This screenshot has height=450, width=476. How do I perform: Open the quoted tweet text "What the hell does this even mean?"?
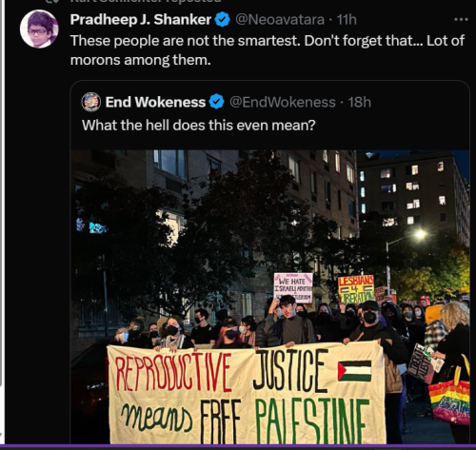tap(199, 126)
